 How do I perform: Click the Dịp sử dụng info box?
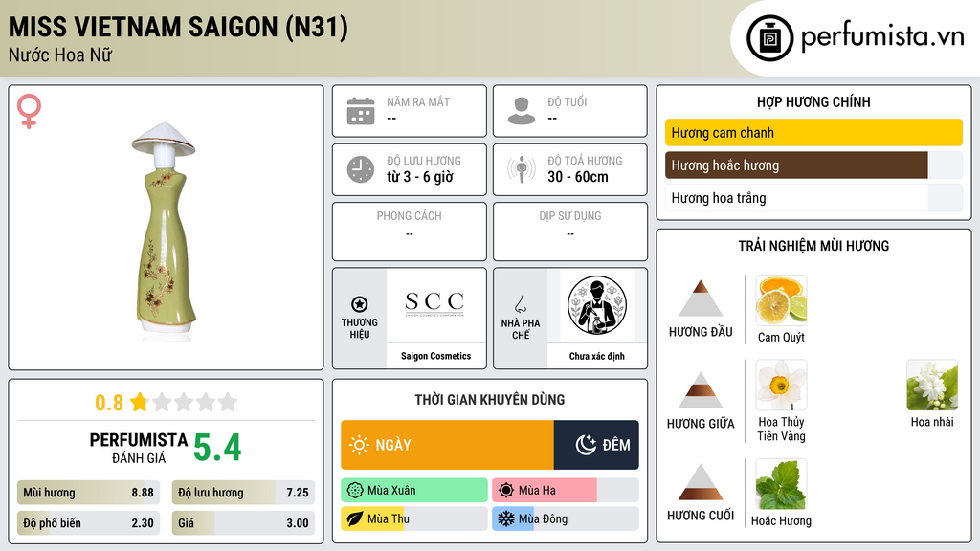[570, 231]
